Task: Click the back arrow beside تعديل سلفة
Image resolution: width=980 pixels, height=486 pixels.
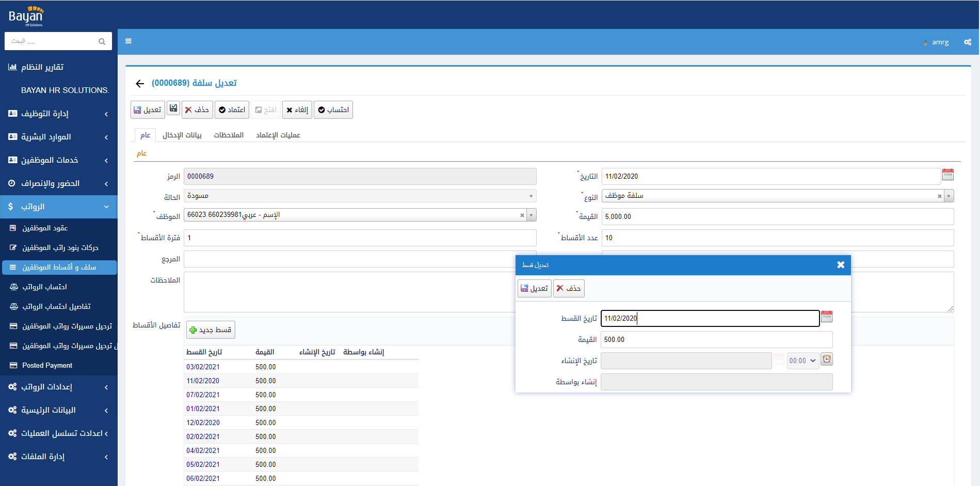Action: (140, 84)
